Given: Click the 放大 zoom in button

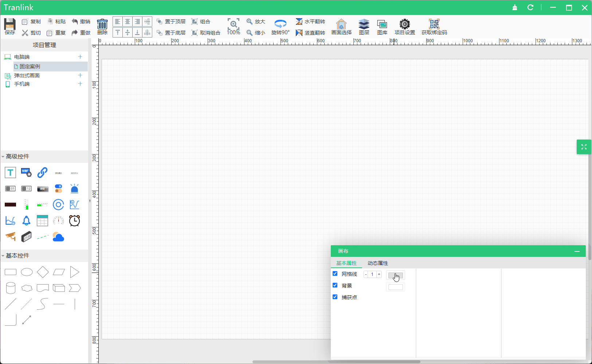Looking at the screenshot, I should click(256, 21).
